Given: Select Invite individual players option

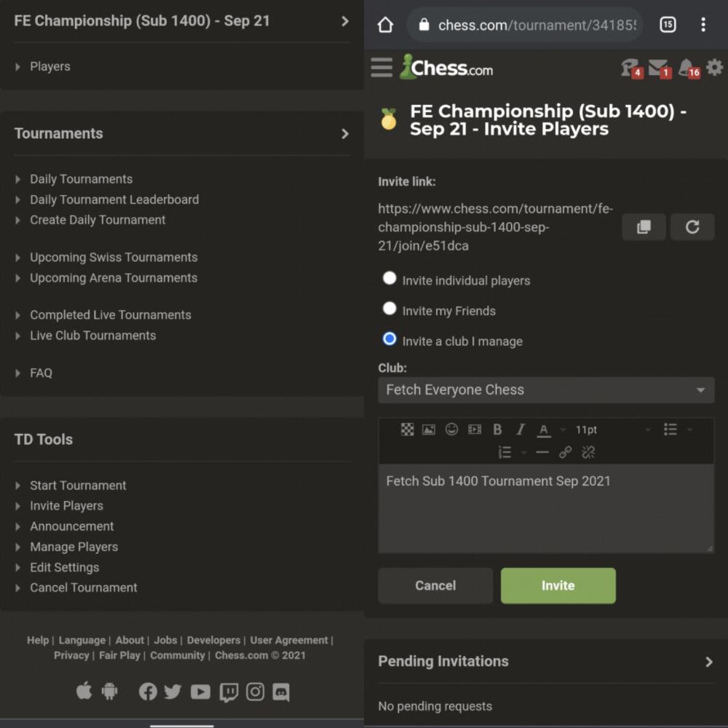Looking at the screenshot, I should click(x=389, y=278).
